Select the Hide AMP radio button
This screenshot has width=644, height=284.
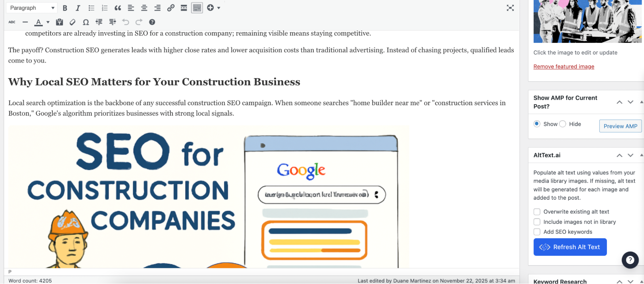[x=562, y=124]
